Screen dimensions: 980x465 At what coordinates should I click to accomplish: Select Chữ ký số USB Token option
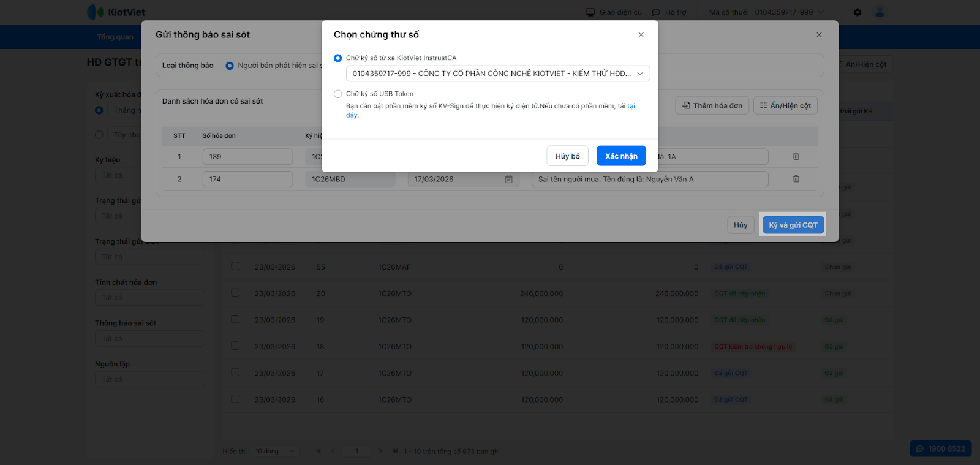click(x=338, y=94)
